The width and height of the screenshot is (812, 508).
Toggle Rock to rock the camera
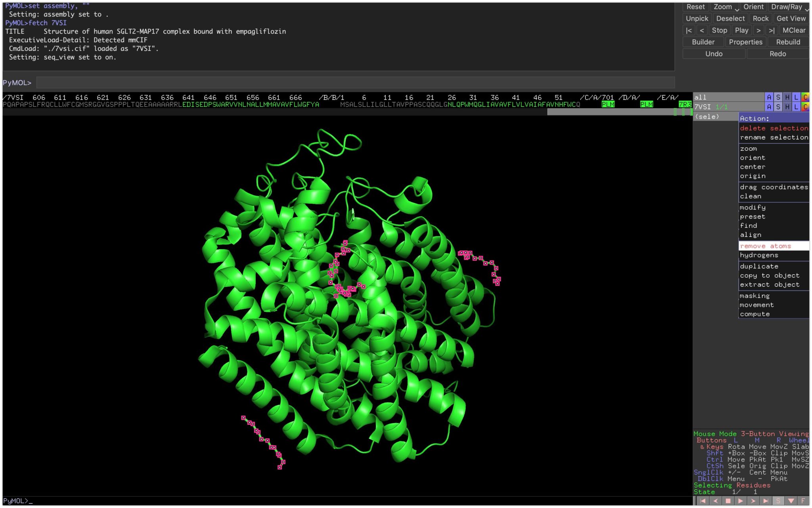761,18
